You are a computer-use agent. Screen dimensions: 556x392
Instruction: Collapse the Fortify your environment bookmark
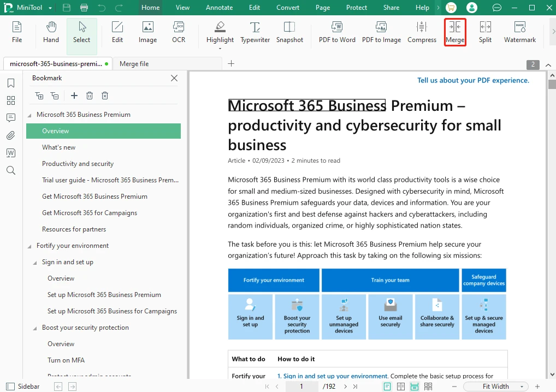pyautogui.click(x=29, y=246)
